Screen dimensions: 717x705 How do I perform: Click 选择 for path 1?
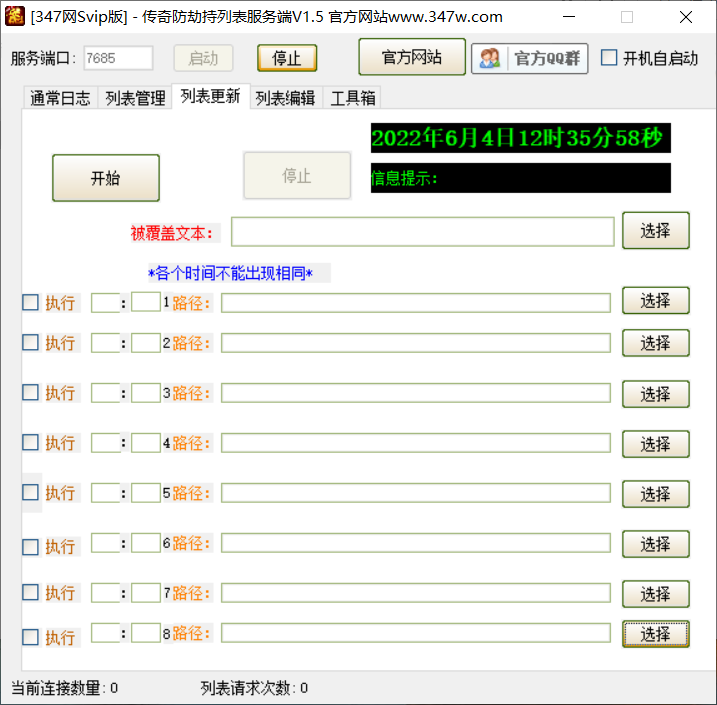(656, 300)
